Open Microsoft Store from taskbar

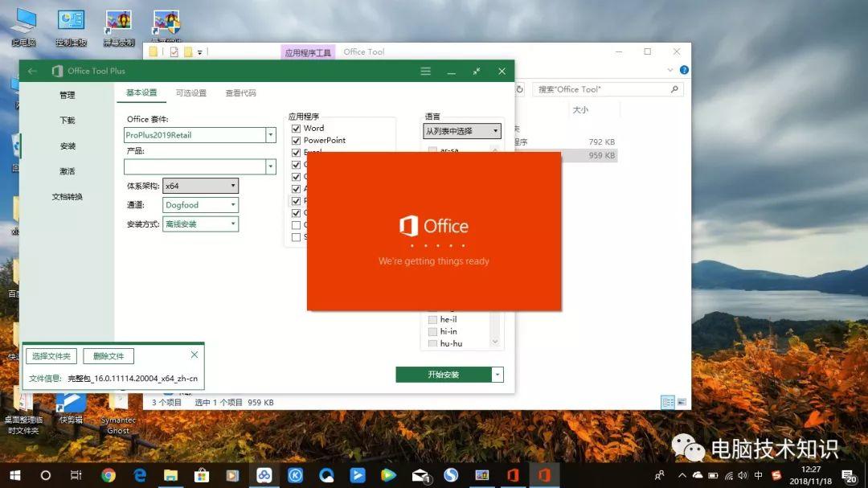coord(202,475)
